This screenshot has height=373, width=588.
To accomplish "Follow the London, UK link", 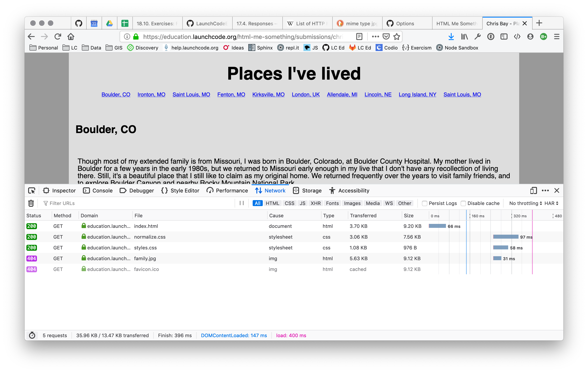I will (305, 95).
